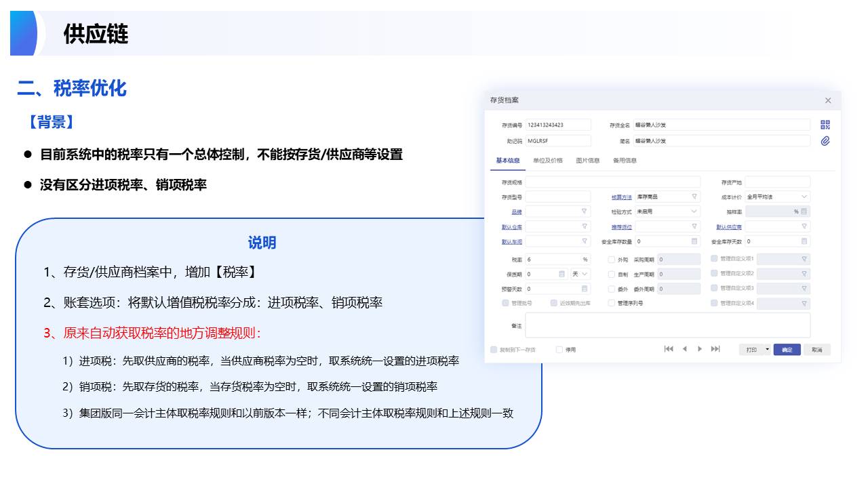Click the paperclip attachment icon
The width and height of the screenshot is (868, 488).
[825, 141]
